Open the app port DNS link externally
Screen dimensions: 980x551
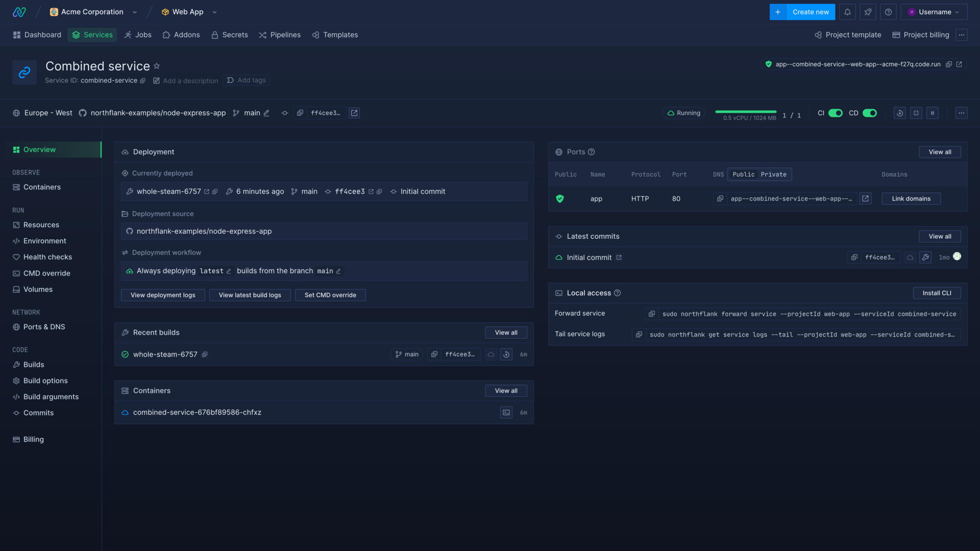click(865, 198)
